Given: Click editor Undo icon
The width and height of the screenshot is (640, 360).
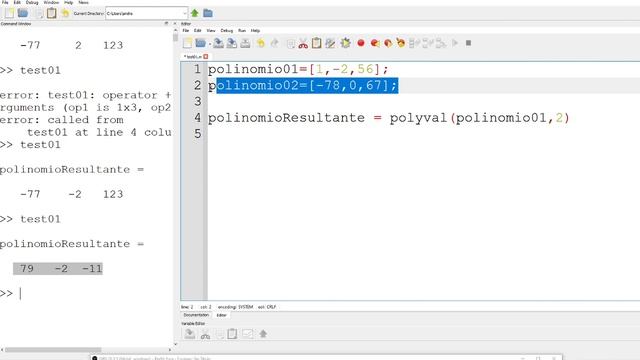Looking at the screenshot, I should (x=260, y=43).
